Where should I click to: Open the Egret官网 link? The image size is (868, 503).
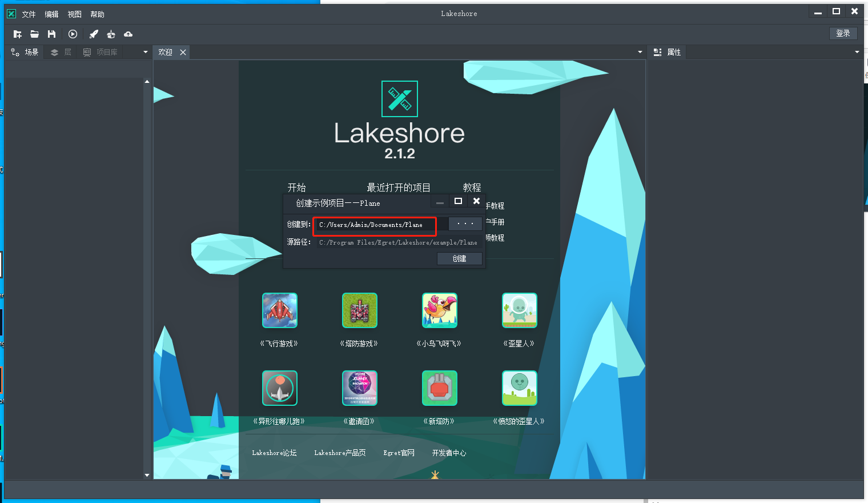point(399,453)
